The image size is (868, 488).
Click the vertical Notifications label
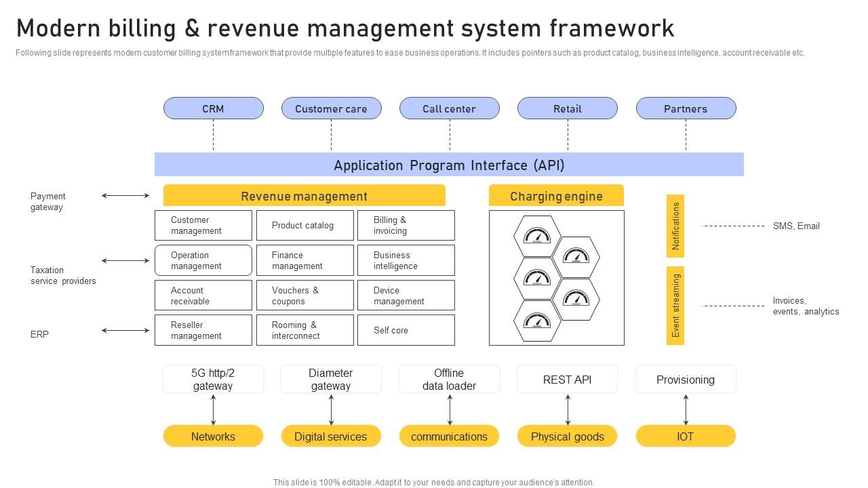pyautogui.click(x=675, y=226)
